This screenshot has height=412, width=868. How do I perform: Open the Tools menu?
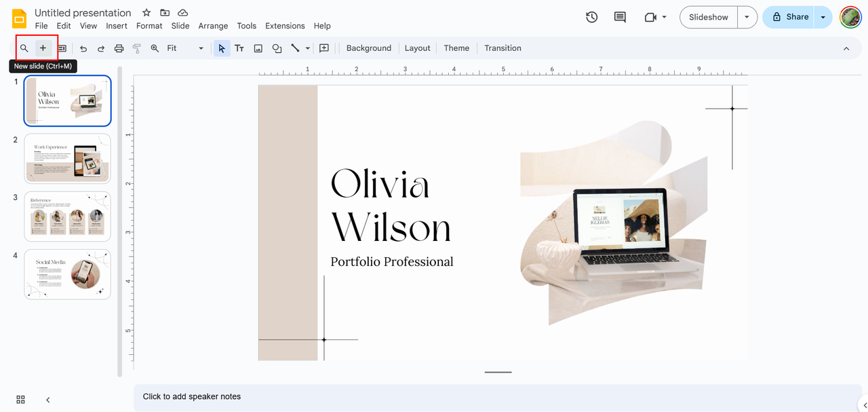pos(247,26)
